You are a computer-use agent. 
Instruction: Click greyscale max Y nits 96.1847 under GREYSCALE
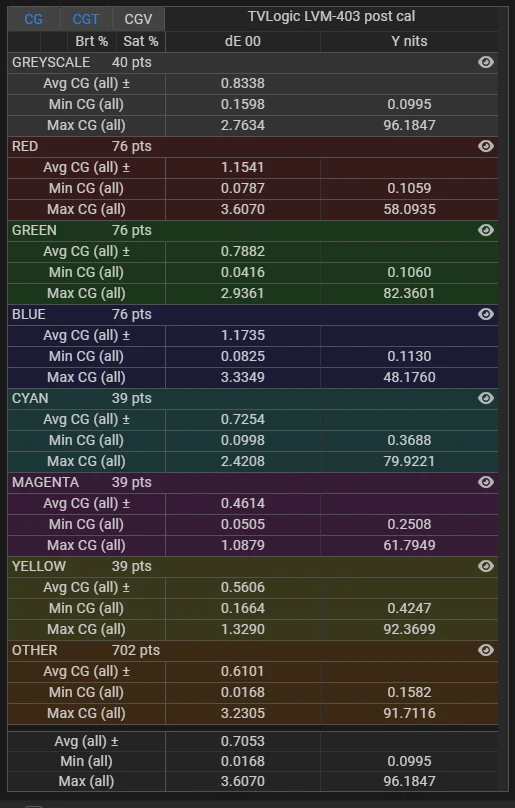point(409,125)
